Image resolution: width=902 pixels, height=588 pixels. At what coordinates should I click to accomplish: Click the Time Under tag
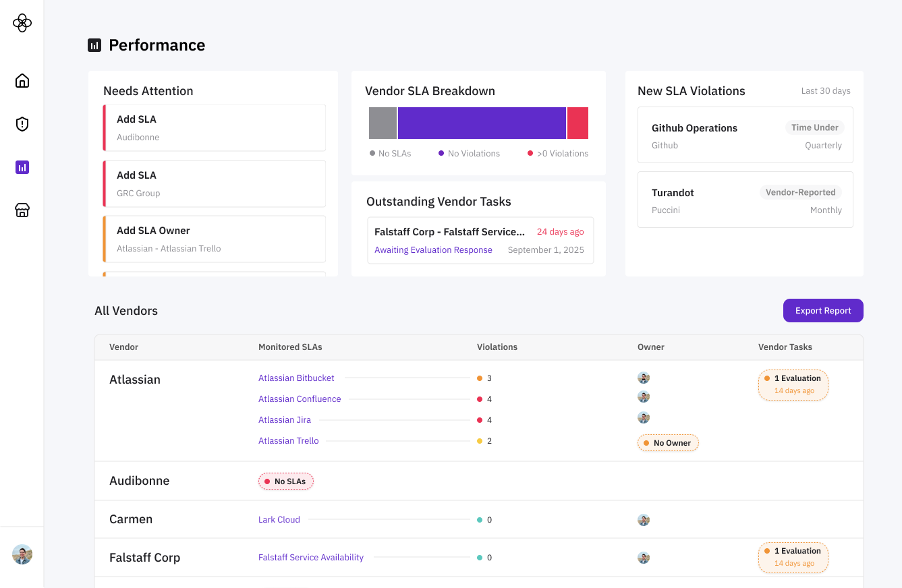point(815,127)
